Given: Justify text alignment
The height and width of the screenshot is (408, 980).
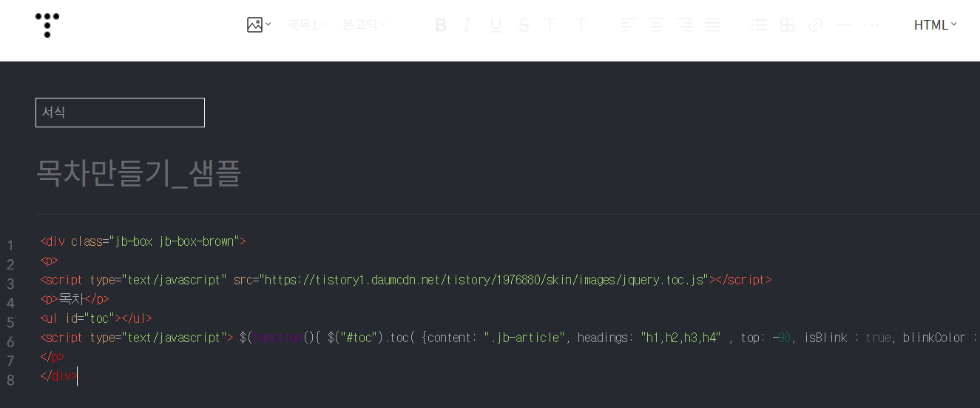Looking at the screenshot, I should coord(712,25).
